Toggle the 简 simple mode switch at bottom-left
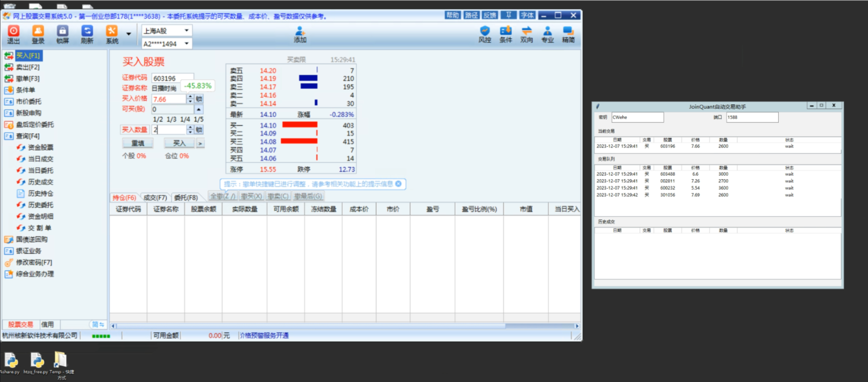 point(98,324)
